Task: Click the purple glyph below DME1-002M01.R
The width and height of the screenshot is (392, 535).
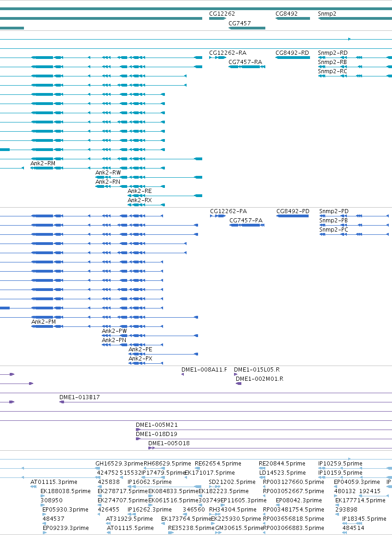Action: click(x=239, y=384)
